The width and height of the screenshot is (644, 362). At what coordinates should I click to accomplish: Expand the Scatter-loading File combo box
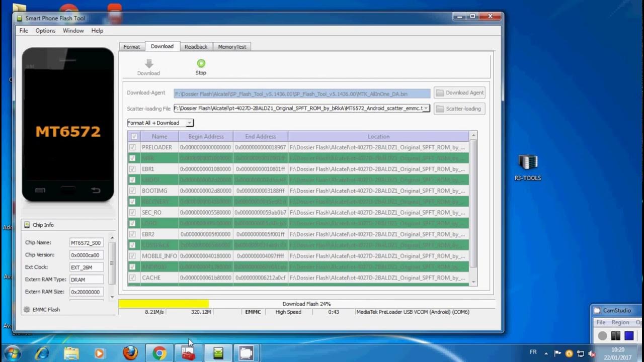426,108
